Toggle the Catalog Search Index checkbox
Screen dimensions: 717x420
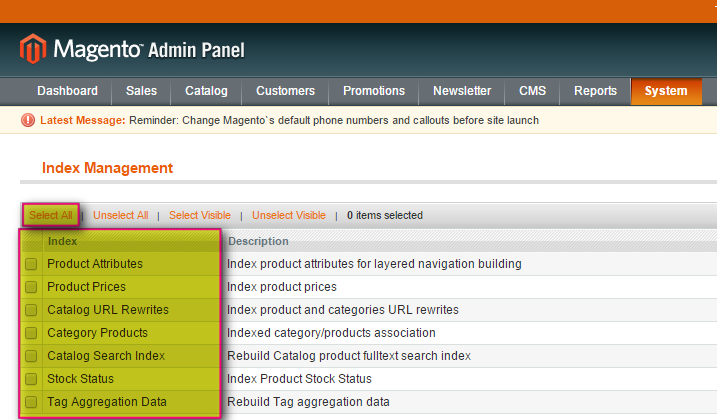pyautogui.click(x=32, y=356)
